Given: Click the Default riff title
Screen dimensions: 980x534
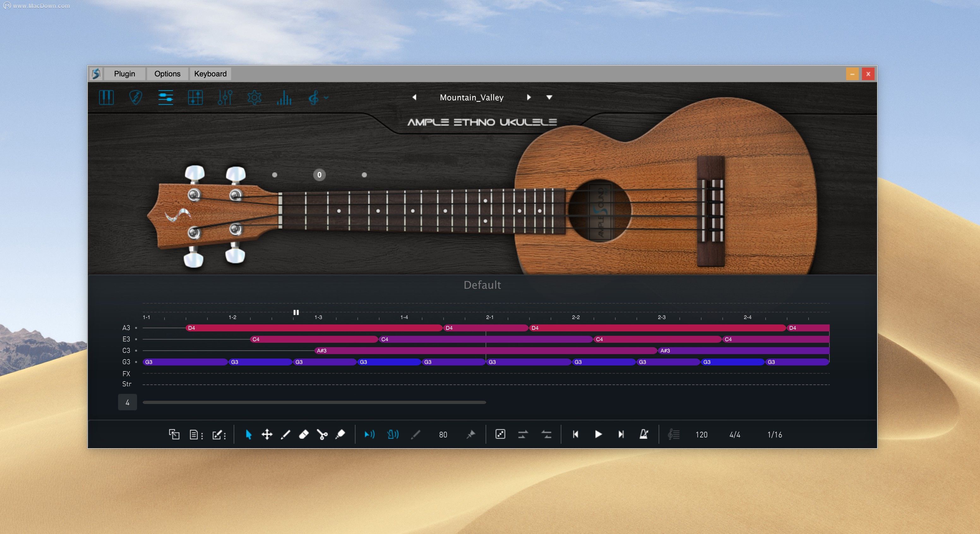Looking at the screenshot, I should point(482,285).
